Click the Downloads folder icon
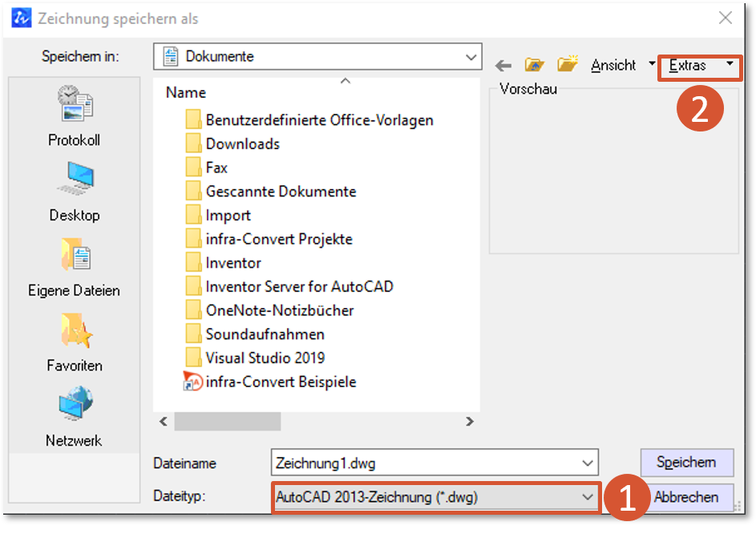Viewport: 756px width, 546px height. pyautogui.click(x=193, y=144)
